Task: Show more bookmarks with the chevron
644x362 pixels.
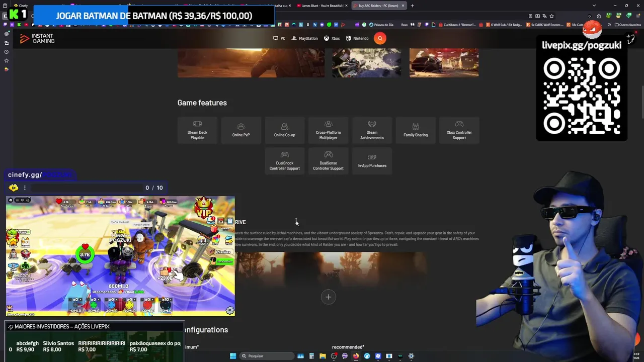Action: pos(609,25)
